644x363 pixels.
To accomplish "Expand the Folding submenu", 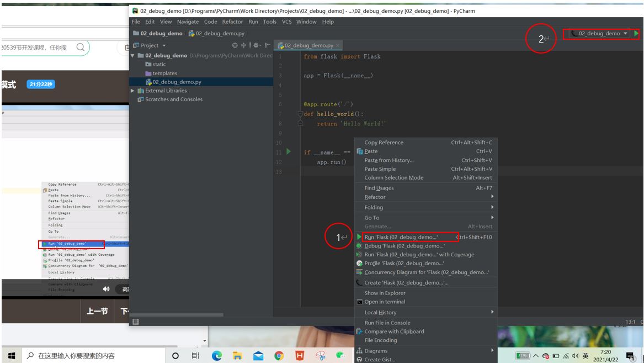I will (426, 207).
